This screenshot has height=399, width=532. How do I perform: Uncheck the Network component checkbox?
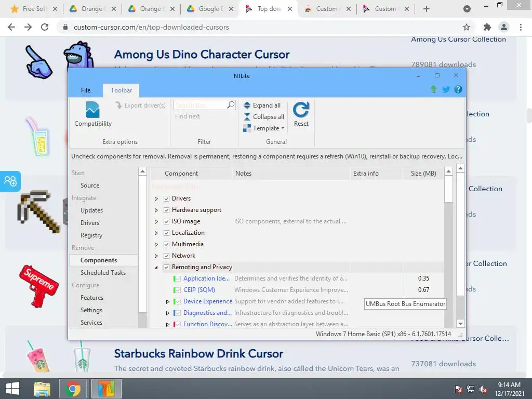tap(167, 256)
